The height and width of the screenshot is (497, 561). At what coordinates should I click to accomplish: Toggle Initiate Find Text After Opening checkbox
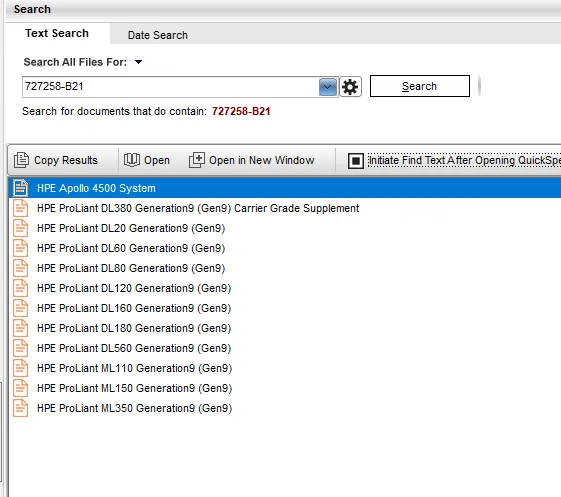[356, 161]
